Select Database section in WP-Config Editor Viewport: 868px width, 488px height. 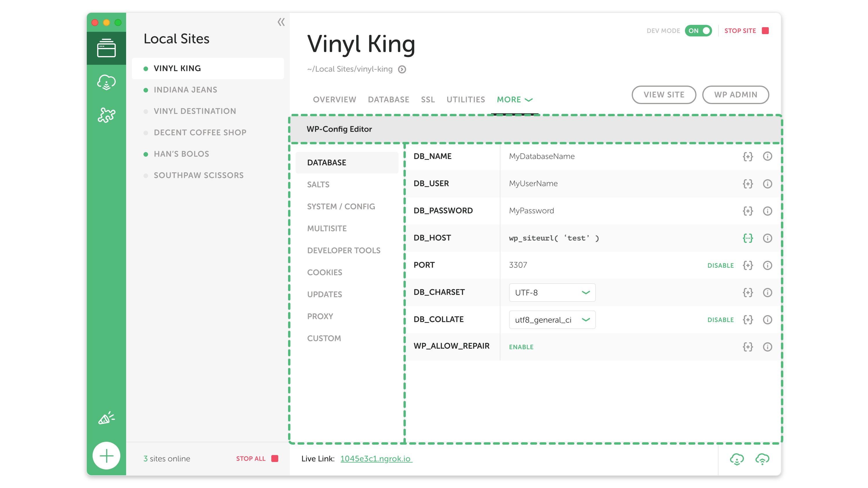[347, 163]
